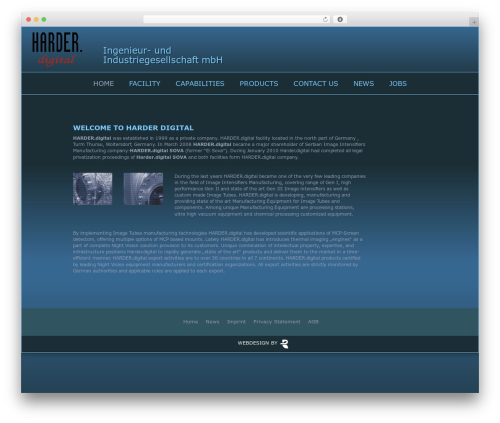500x423 pixels.
Task: Open the AGB link in footer
Action: pyautogui.click(x=313, y=322)
